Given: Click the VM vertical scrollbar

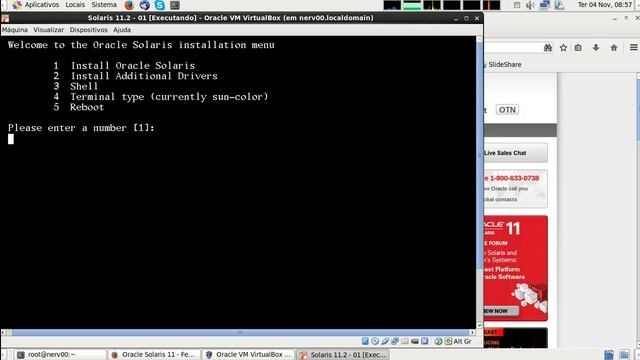Looking at the screenshot, I should point(480,155).
